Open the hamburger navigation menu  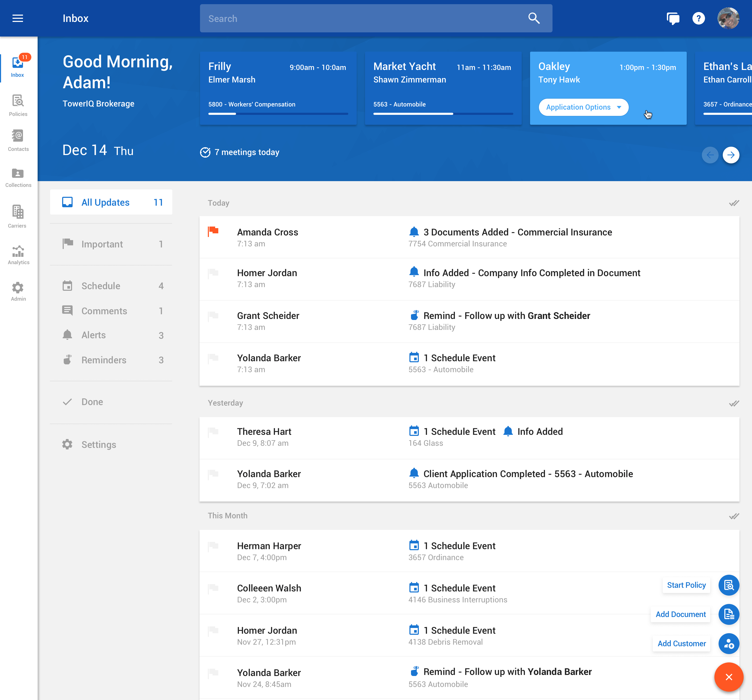[18, 19]
